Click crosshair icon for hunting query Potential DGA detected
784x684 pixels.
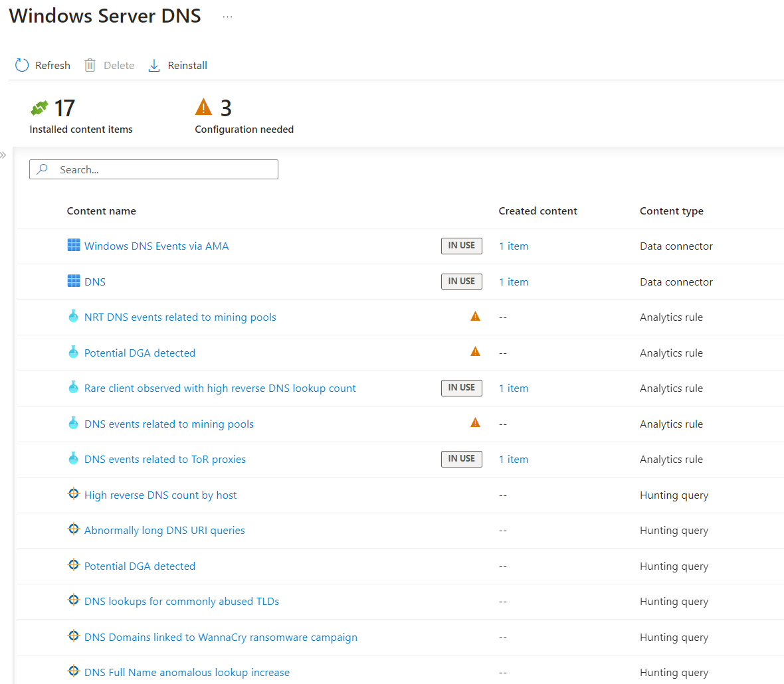click(x=74, y=565)
